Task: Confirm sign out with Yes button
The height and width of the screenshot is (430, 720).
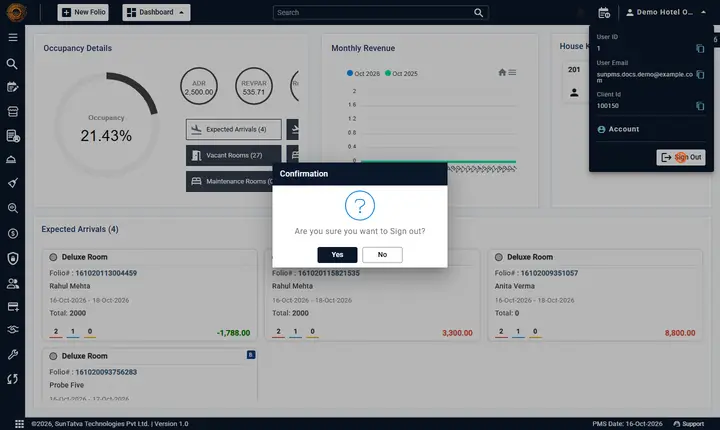Action: tap(337, 255)
